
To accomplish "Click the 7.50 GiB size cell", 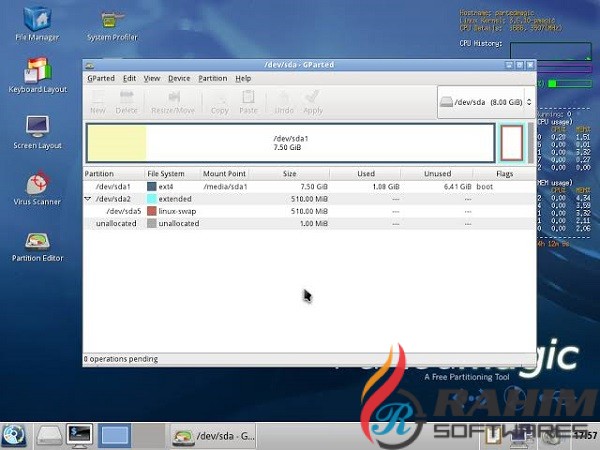I will coord(314,187).
